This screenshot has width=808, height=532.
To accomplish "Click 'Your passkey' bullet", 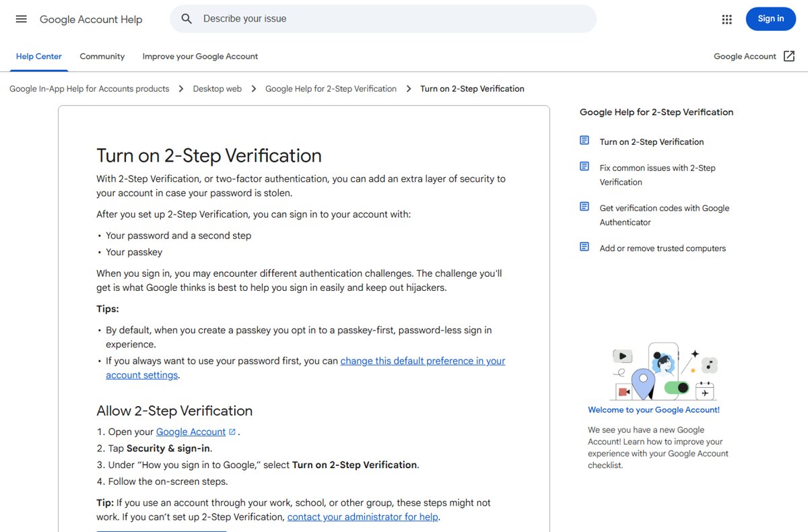I will [134, 252].
